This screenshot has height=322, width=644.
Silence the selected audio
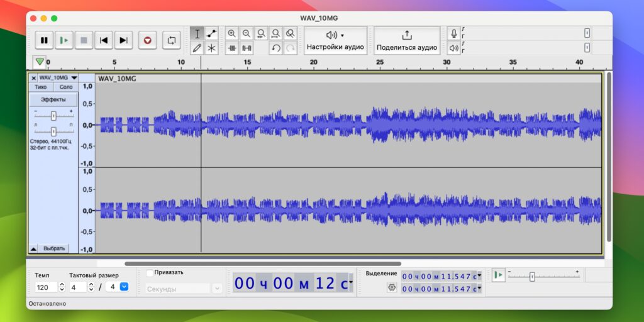(x=247, y=48)
